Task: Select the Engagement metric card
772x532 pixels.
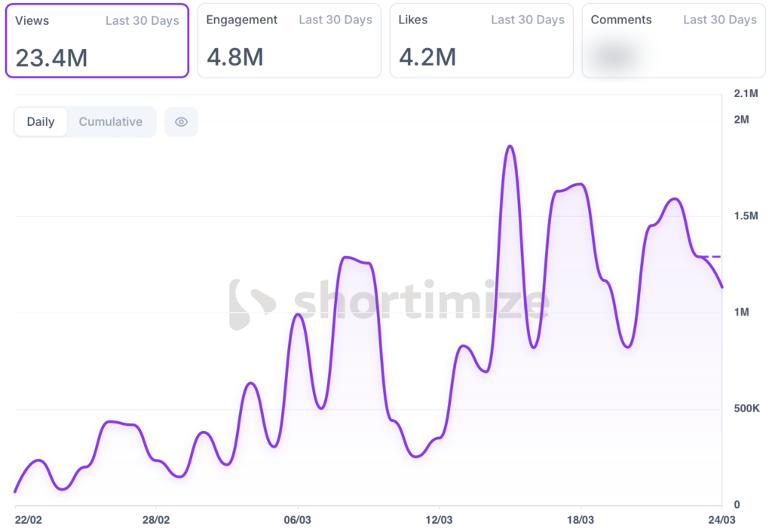Action: coord(289,41)
